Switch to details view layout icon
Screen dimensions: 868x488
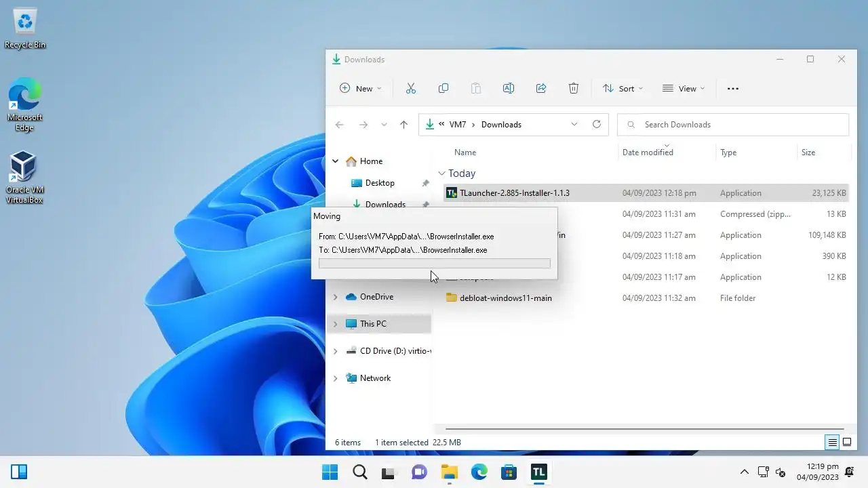click(832, 443)
